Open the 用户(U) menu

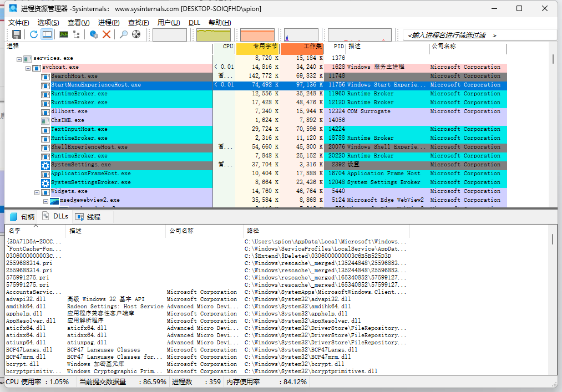(169, 23)
